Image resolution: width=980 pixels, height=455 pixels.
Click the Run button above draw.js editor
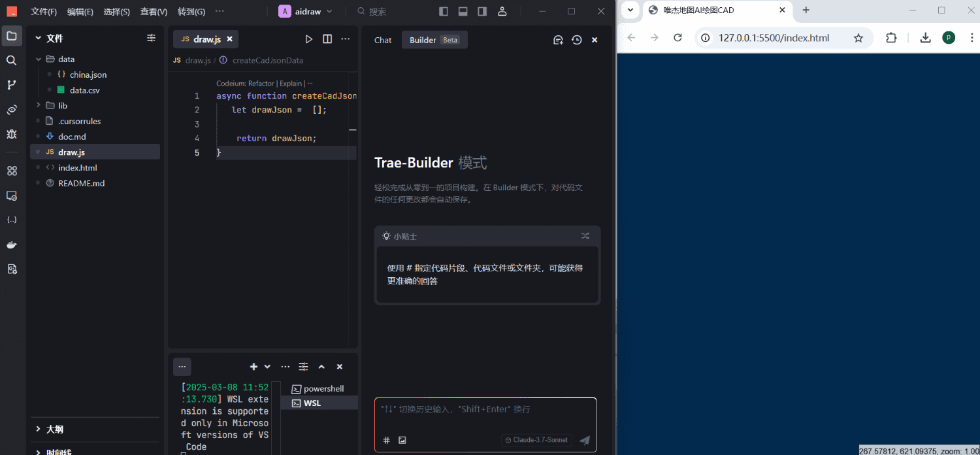(x=309, y=39)
